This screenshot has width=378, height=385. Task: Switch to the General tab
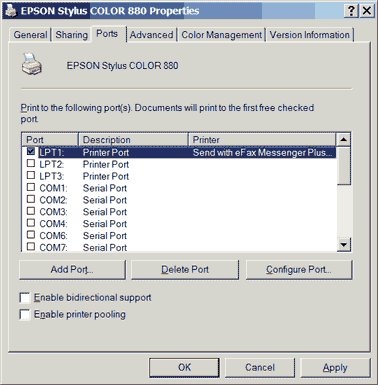[30, 35]
